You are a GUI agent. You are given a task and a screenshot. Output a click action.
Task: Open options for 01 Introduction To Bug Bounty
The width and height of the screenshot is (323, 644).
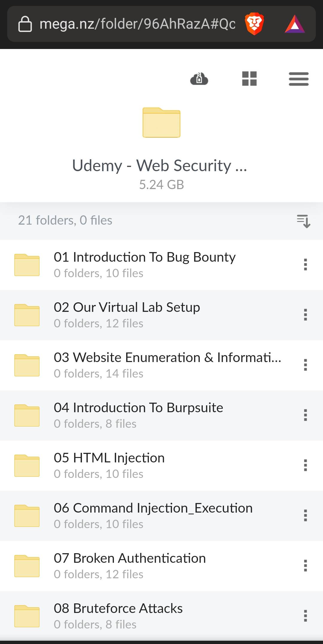(x=305, y=265)
